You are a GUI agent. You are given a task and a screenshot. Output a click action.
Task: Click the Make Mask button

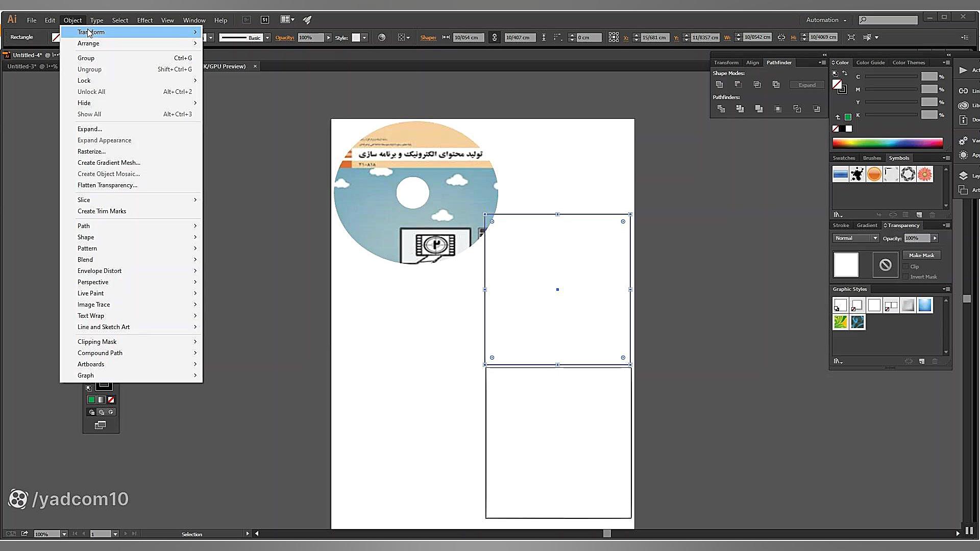click(921, 256)
